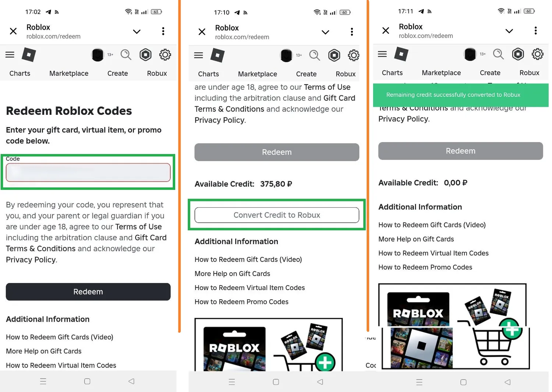Switch to Create tab in the 17:11 screenshot

pyautogui.click(x=490, y=73)
